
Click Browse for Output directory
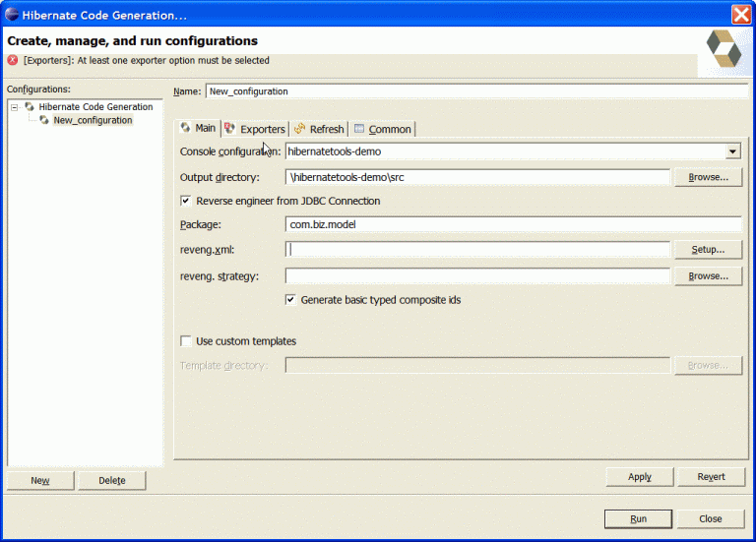tap(708, 177)
